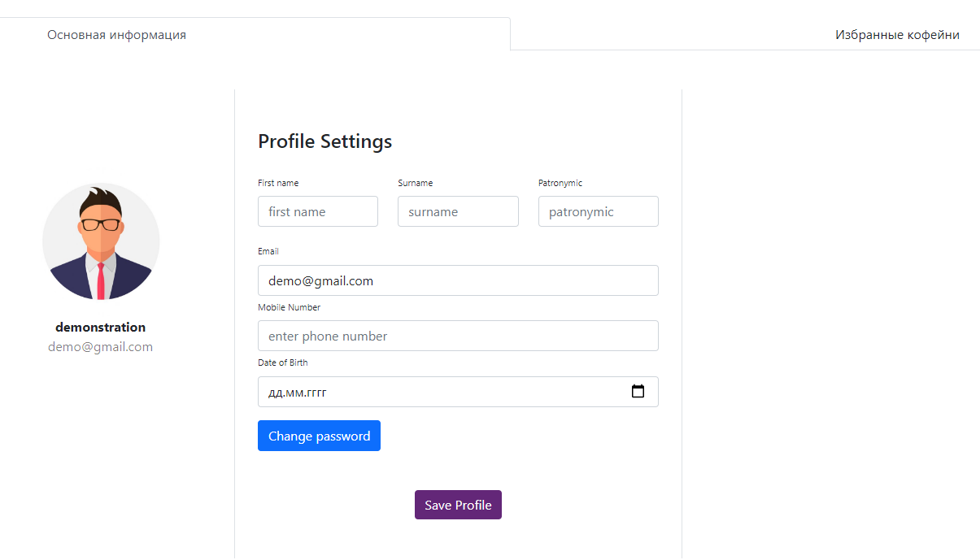Click the дд.мм.гггг date text
The width and height of the screenshot is (980, 560).
click(298, 393)
